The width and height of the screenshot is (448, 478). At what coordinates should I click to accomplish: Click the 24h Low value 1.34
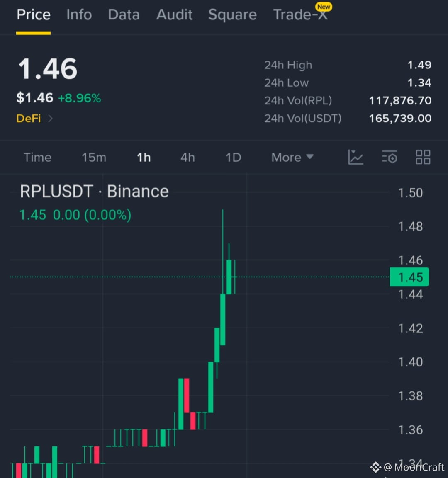[x=419, y=83]
